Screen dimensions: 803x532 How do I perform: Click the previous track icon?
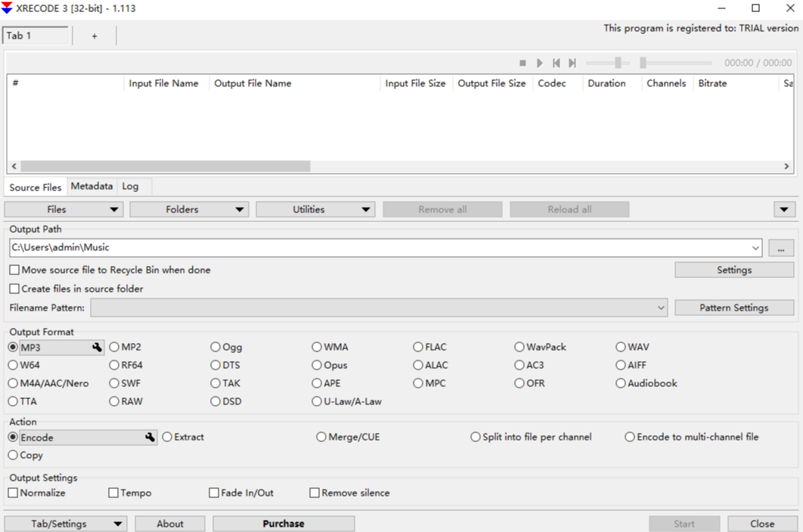(557, 63)
